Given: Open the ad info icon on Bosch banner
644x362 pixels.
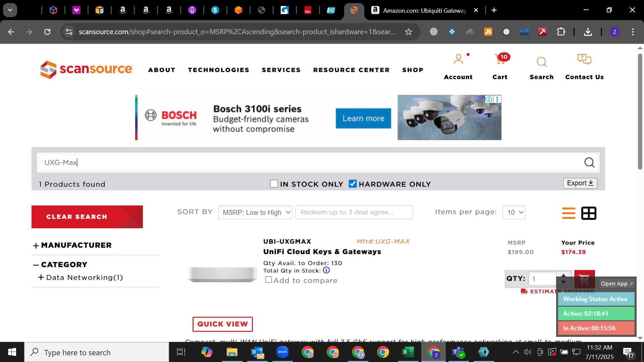Looking at the screenshot, I should (x=489, y=99).
